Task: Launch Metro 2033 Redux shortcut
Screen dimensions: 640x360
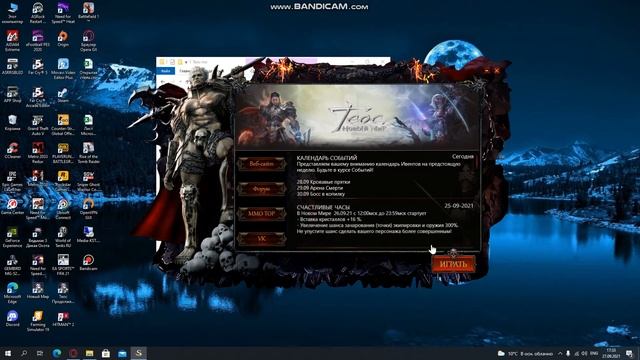Action: tap(38, 153)
